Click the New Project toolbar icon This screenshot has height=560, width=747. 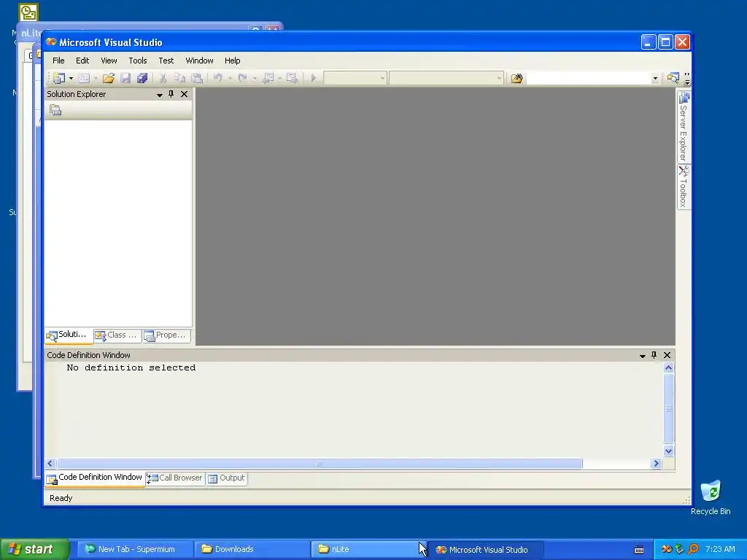pyautogui.click(x=59, y=77)
